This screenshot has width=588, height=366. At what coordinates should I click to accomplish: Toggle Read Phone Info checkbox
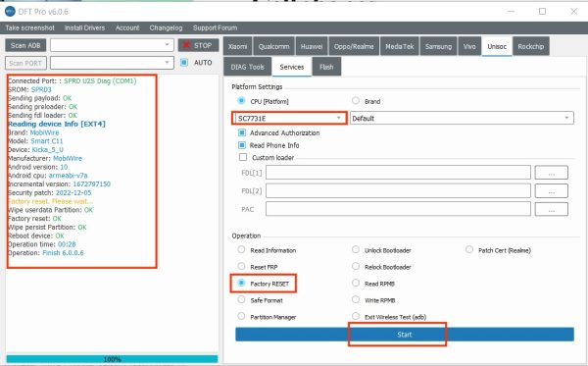click(242, 145)
